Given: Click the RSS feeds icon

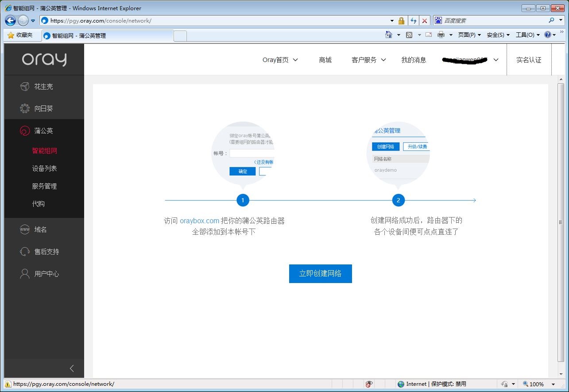Looking at the screenshot, I should pyautogui.click(x=409, y=35).
